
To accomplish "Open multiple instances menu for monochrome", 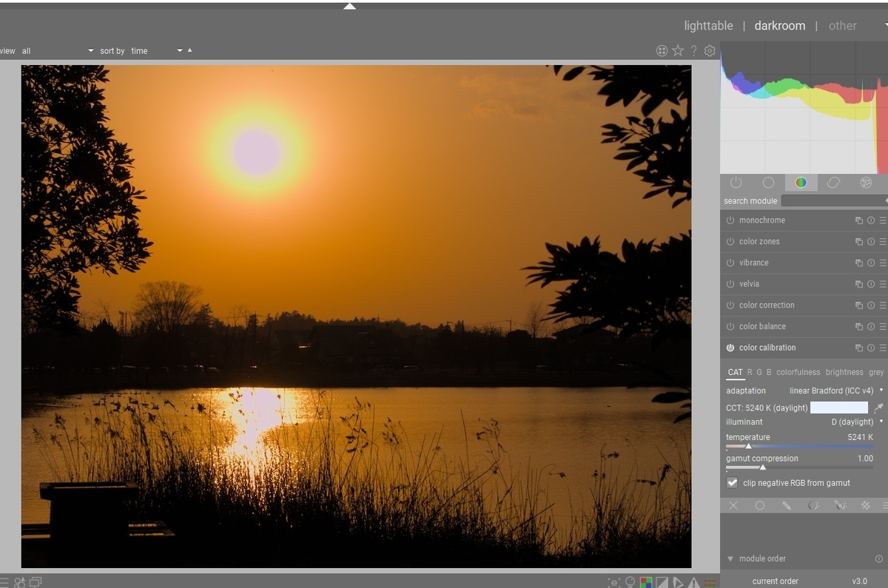I will coord(859,220).
